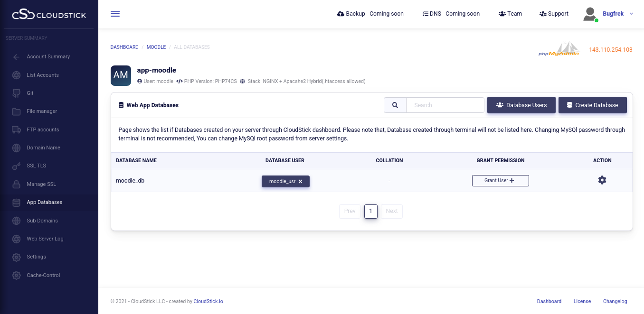Image resolution: width=644 pixels, height=314 pixels.
Task: Open Git from the sidebar
Action: pyautogui.click(x=30, y=93)
